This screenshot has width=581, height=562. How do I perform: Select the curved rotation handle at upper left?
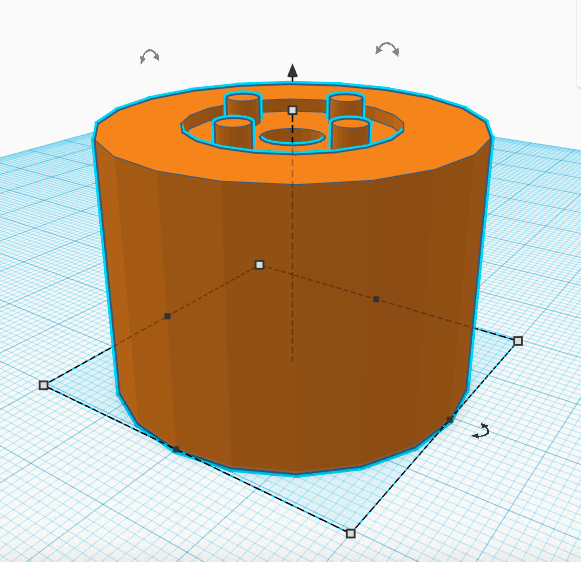150,56
